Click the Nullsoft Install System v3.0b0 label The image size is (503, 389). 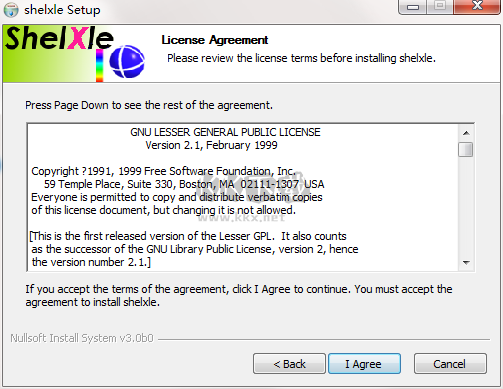click(82, 338)
